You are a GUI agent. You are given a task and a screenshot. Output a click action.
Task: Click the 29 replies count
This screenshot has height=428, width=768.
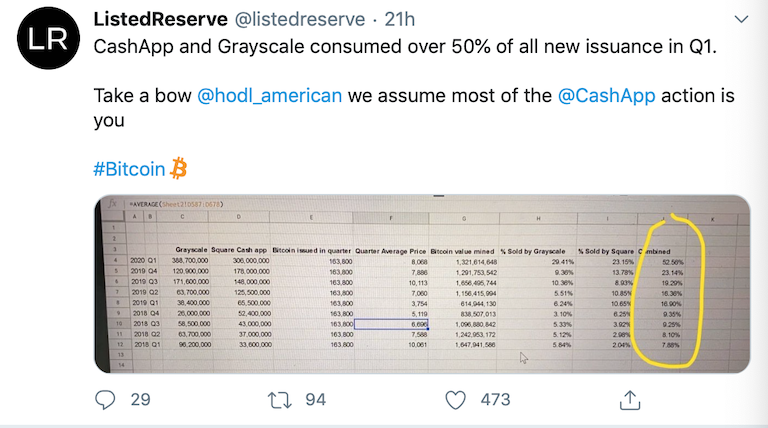[x=141, y=400]
